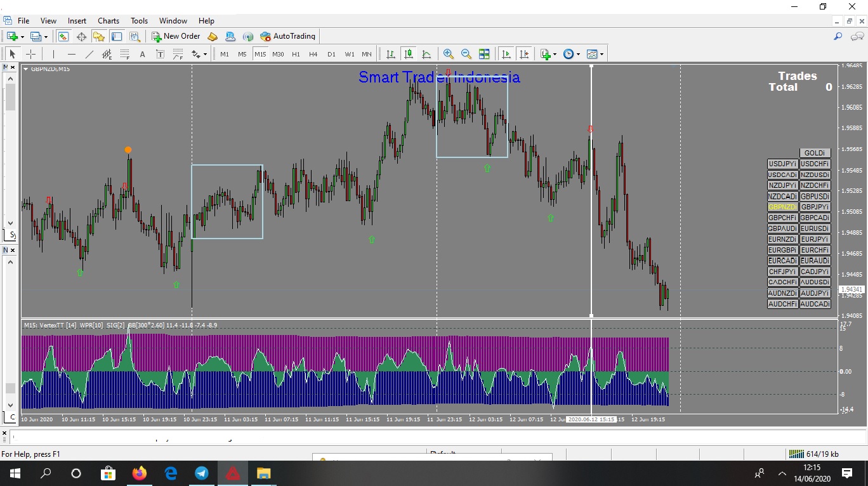This screenshot has width=868, height=486.
Task: Toggle chart shift from right edge
Action: pos(523,54)
